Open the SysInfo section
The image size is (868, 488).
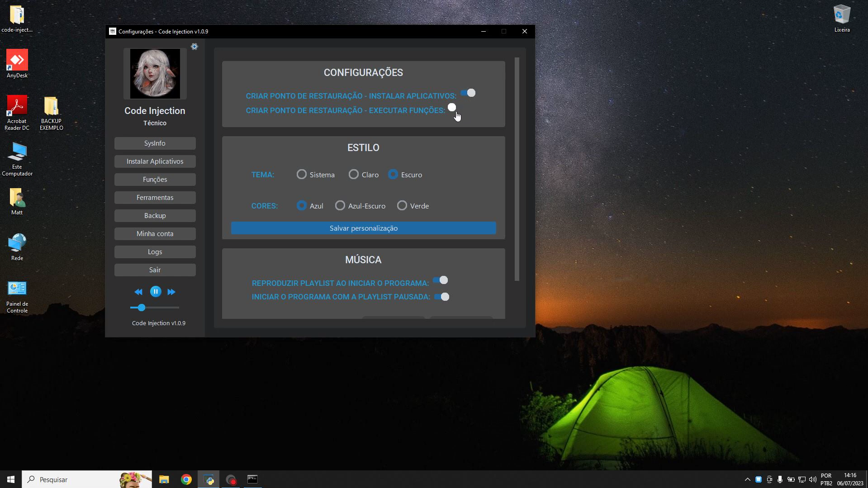155,143
